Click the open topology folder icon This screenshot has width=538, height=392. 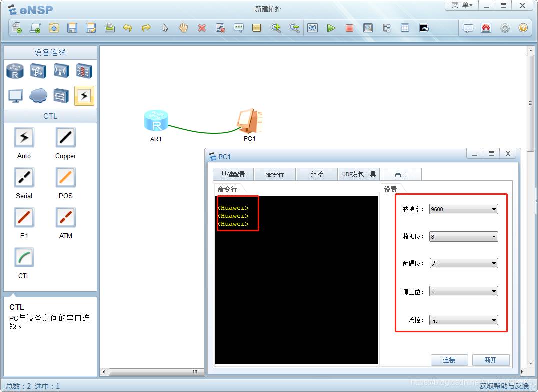point(54,28)
